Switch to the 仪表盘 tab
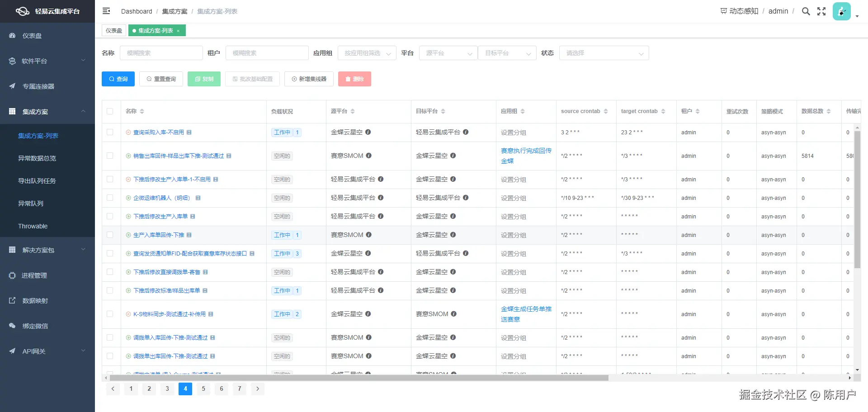The image size is (868, 412). point(113,30)
